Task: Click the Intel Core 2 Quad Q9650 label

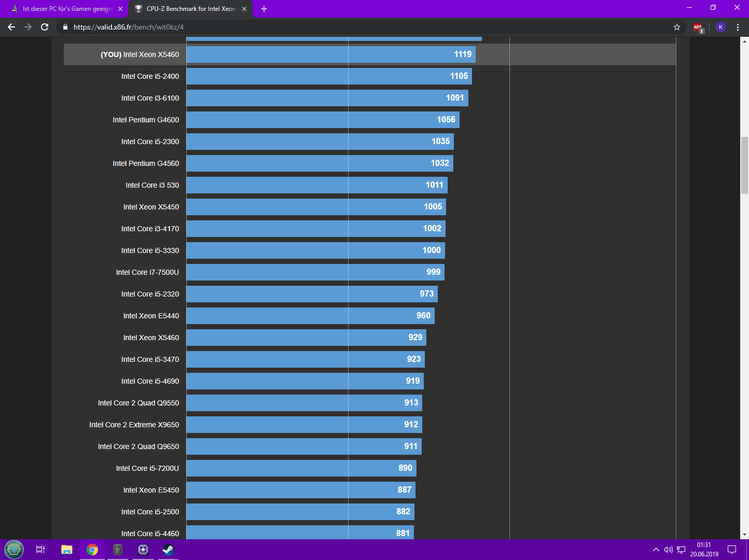Action: [x=138, y=446]
